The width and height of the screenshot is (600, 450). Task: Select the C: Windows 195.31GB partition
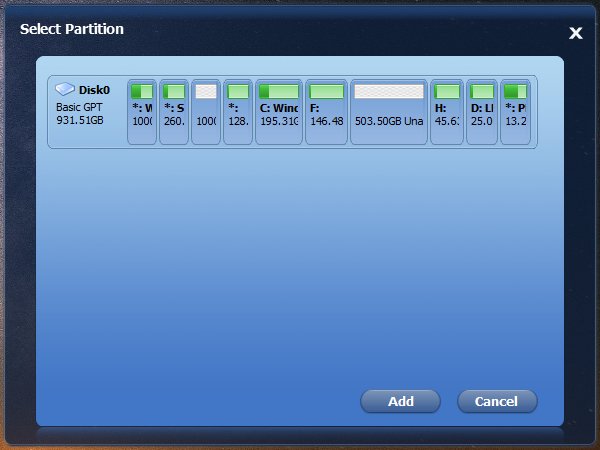[279, 112]
